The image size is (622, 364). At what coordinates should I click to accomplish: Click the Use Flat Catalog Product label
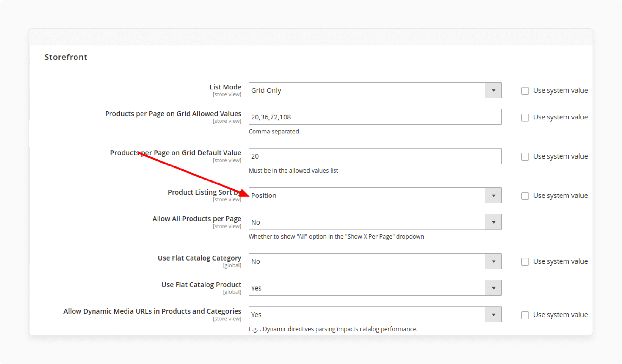[201, 285]
